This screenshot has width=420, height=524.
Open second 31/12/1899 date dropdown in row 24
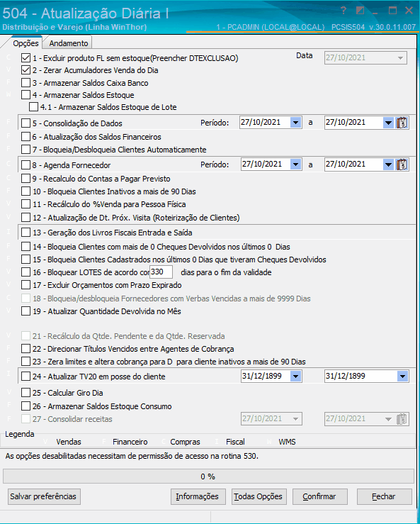click(402, 377)
